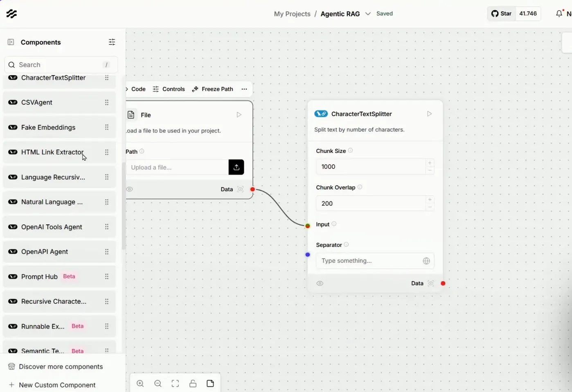Open the Agentic RAG project dropdown chevron
This screenshot has height=392, width=572.
[368, 13]
